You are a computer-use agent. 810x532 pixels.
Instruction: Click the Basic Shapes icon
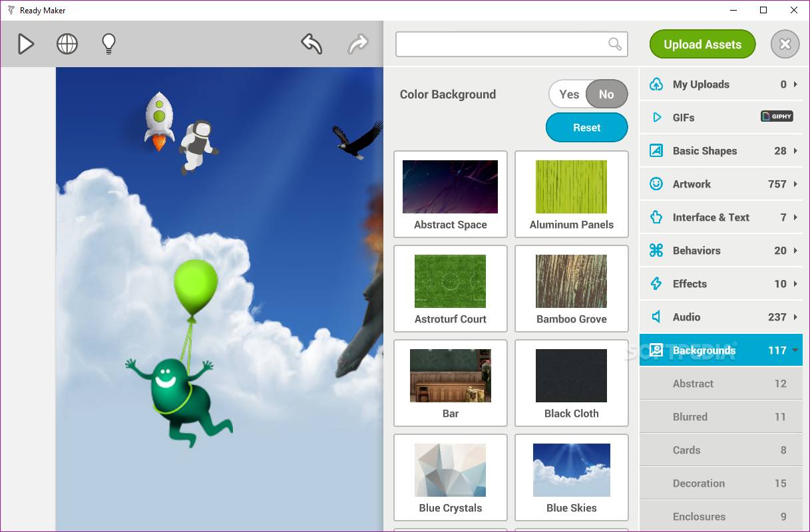point(656,151)
